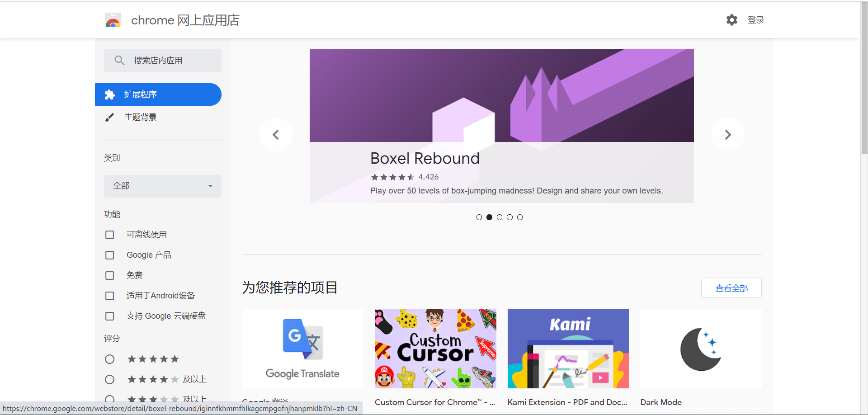Click the Dark Mode title text
The image size is (868, 415).
pos(661,402)
